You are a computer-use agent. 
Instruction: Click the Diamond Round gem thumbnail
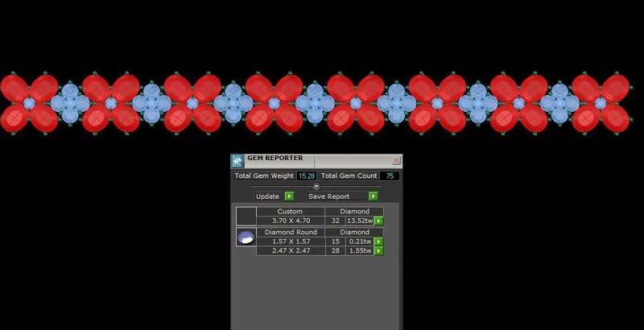[x=246, y=237]
